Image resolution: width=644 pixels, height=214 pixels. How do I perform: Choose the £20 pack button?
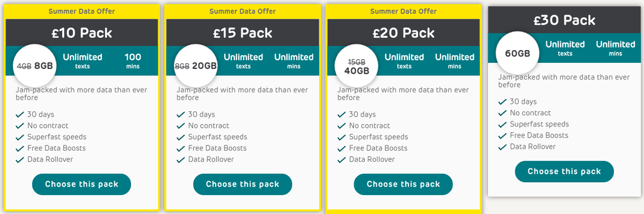tap(404, 184)
